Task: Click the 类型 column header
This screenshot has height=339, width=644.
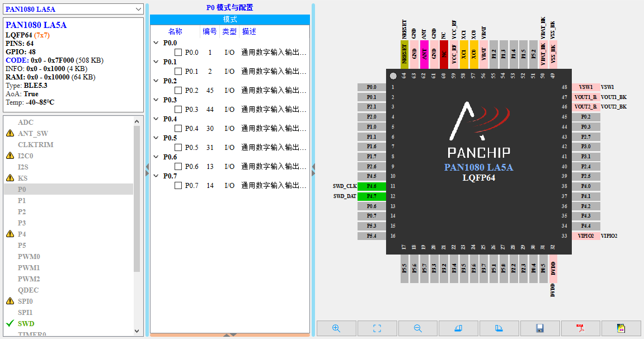Action: (x=229, y=31)
